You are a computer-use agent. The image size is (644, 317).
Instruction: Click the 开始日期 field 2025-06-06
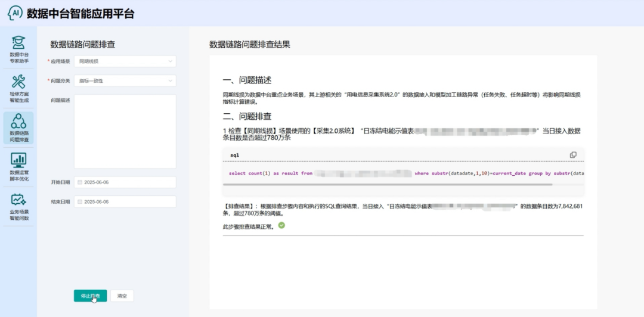[125, 182]
